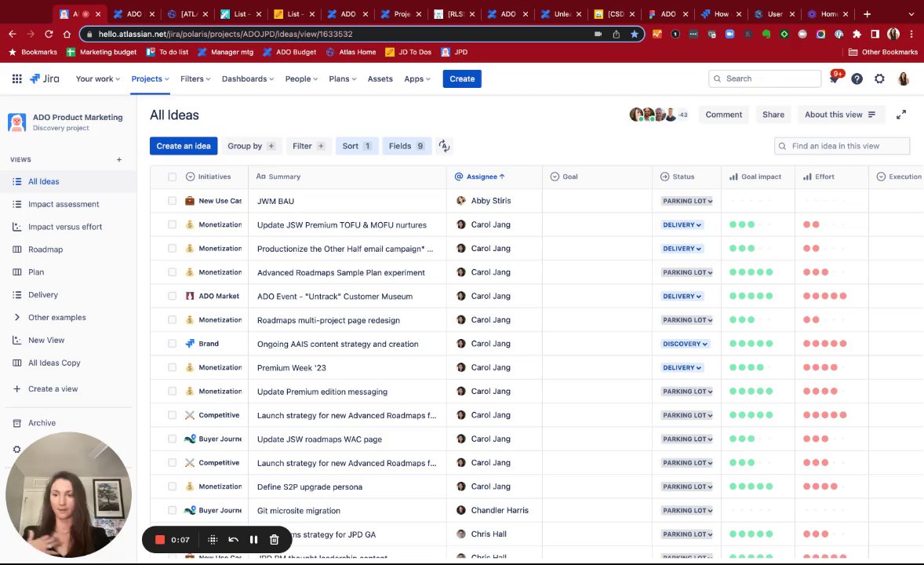Click the bookmark star in address bar
The image size is (924, 565).
[x=635, y=35]
